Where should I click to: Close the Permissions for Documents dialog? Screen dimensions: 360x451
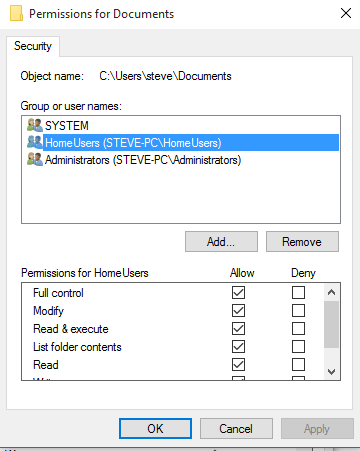click(346, 13)
